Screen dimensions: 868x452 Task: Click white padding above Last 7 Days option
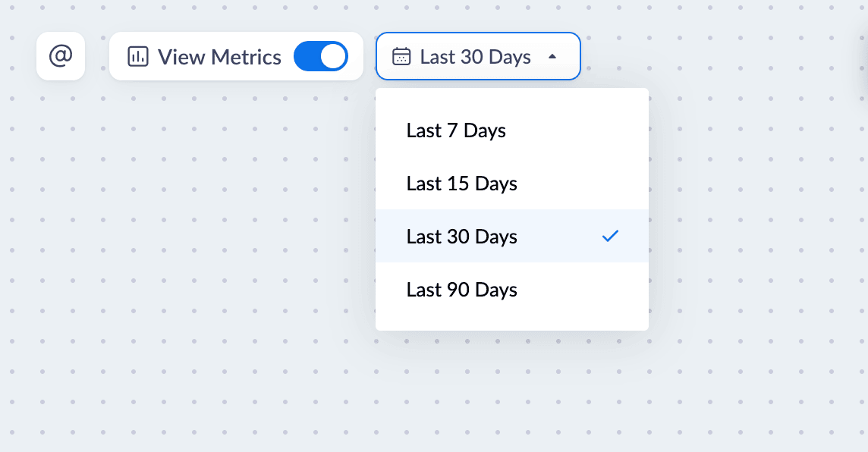512,96
